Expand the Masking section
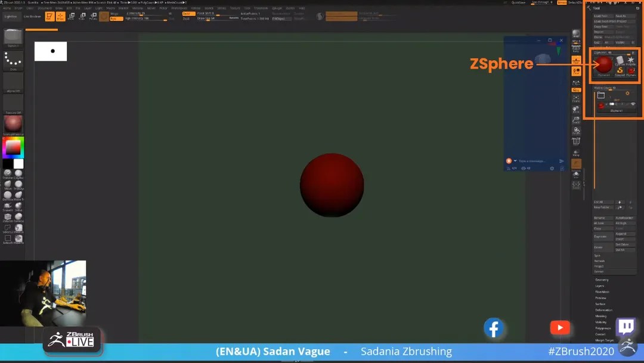Image resolution: width=644 pixels, height=363 pixels. coord(603,316)
